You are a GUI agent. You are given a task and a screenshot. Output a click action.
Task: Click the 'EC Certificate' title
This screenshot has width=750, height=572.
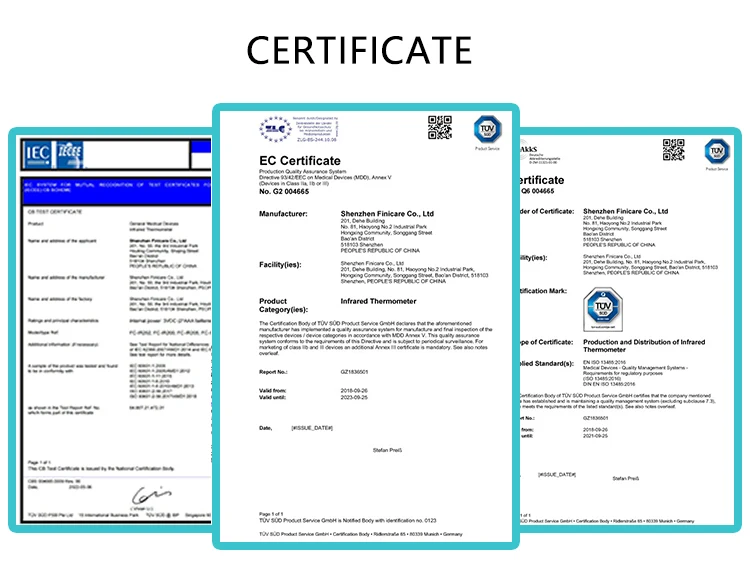(300, 161)
